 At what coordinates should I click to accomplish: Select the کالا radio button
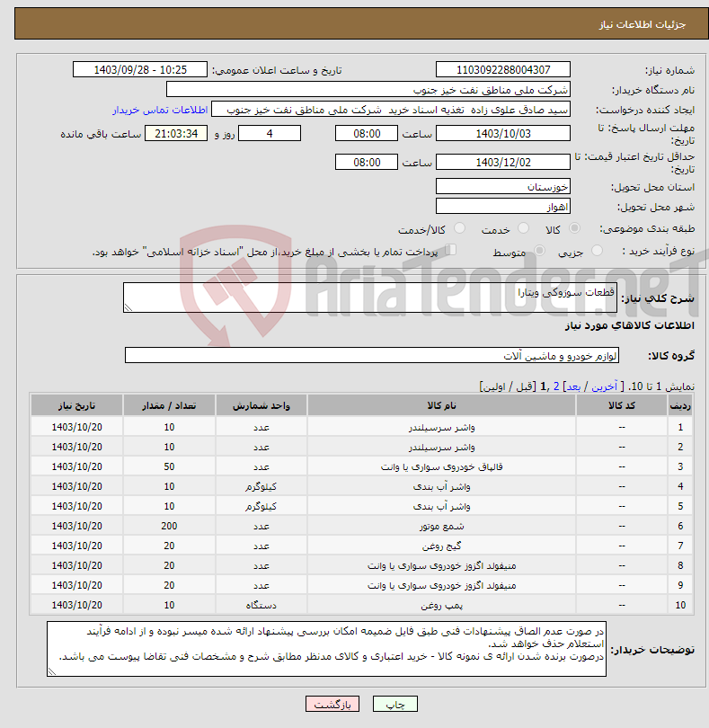click(x=574, y=228)
